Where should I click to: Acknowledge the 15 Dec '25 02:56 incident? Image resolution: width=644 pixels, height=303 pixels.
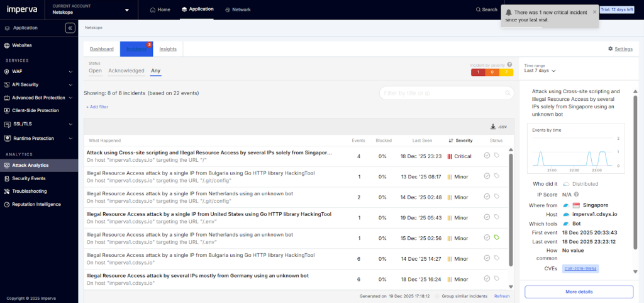(487, 237)
